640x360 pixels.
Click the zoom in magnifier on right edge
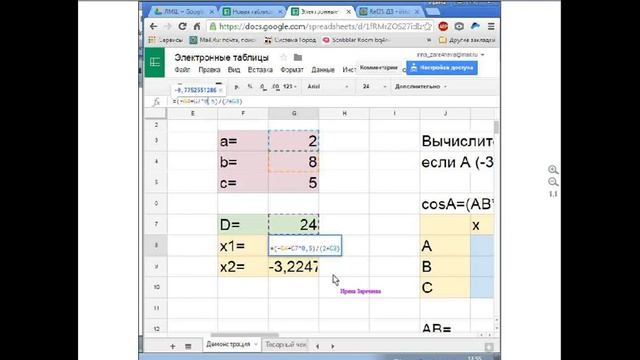point(553,169)
